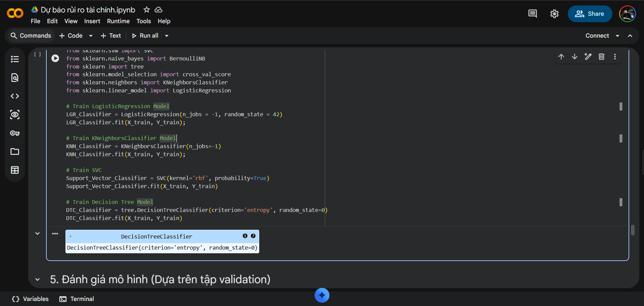Open the Files folder icon
This screenshot has width=644, height=306.
15,151
